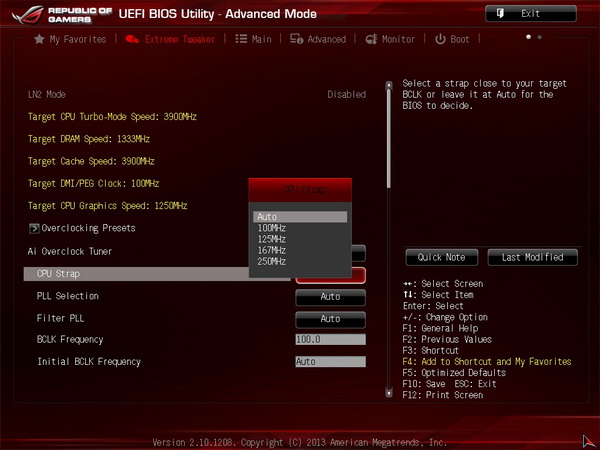Click Target Cache Speed: 3900MHz
Screen dimensions: 600x450
91,161
